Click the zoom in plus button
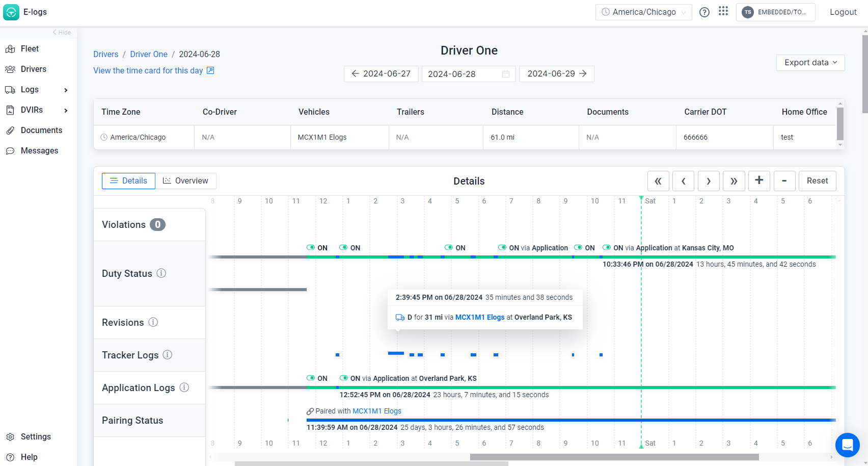Screen dimensions: 868x466 [759, 181]
